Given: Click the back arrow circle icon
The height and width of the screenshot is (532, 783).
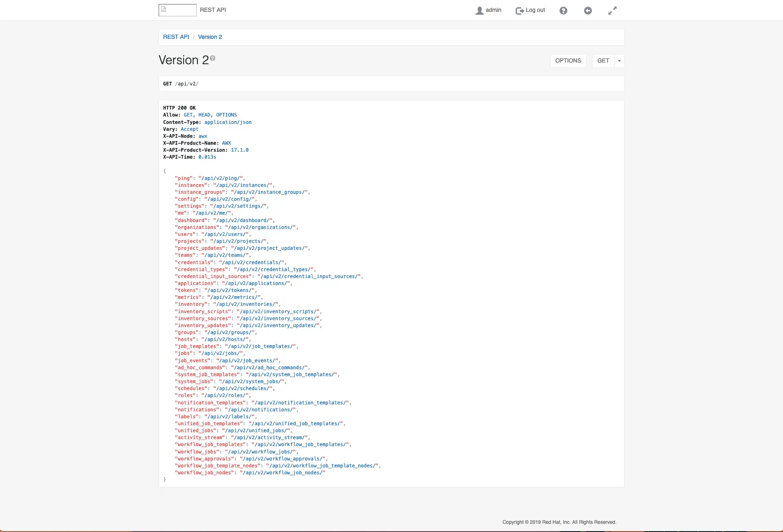Looking at the screenshot, I should click(588, 11).
